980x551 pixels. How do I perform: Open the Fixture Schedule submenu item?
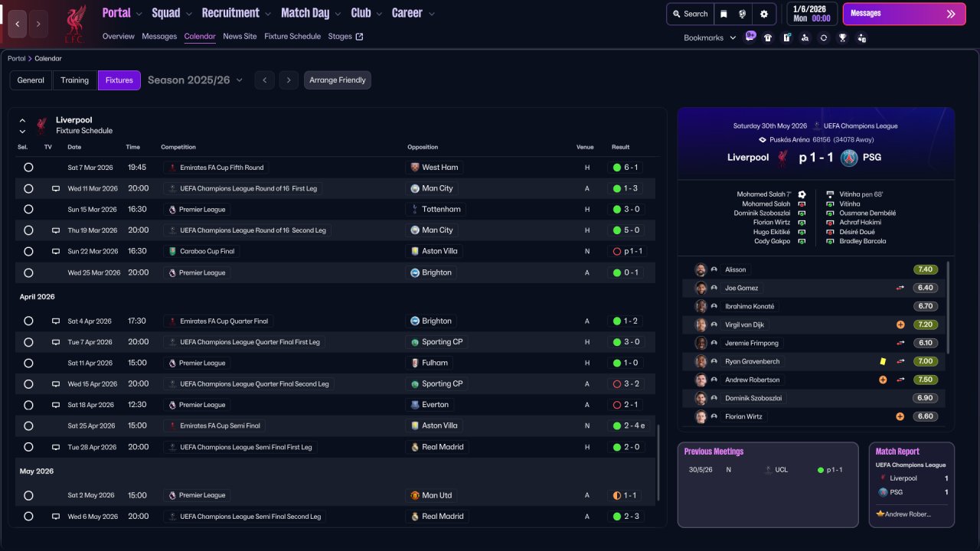pyautogui.click(x=292, y=36)
